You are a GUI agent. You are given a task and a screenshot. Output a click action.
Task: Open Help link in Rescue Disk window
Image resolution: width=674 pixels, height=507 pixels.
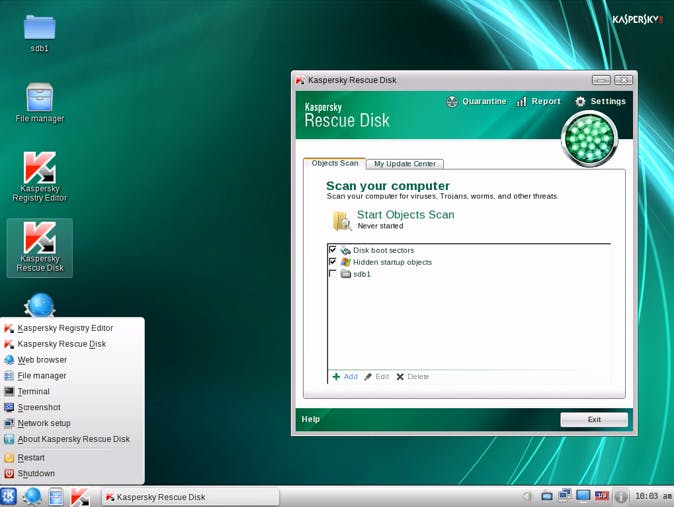pyautogui.click(x=310, y=419)
